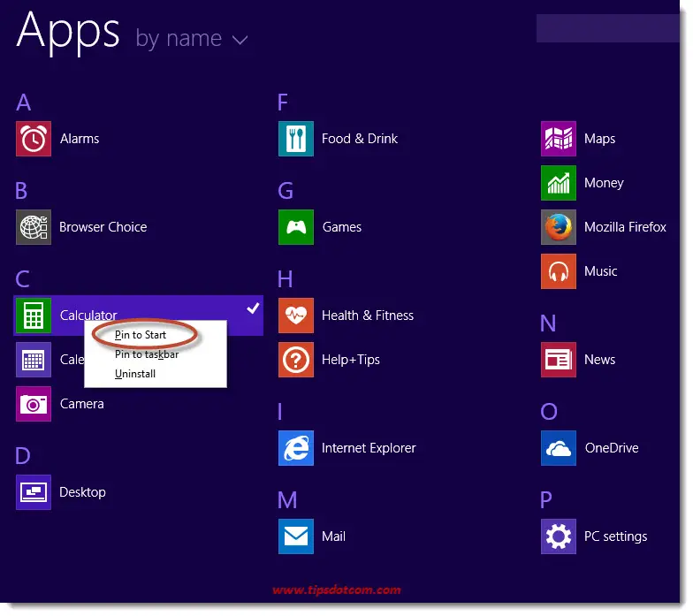The width and height of the screenshot is (693, 616).
Task: Click the News label text
Action: [599, 360]
